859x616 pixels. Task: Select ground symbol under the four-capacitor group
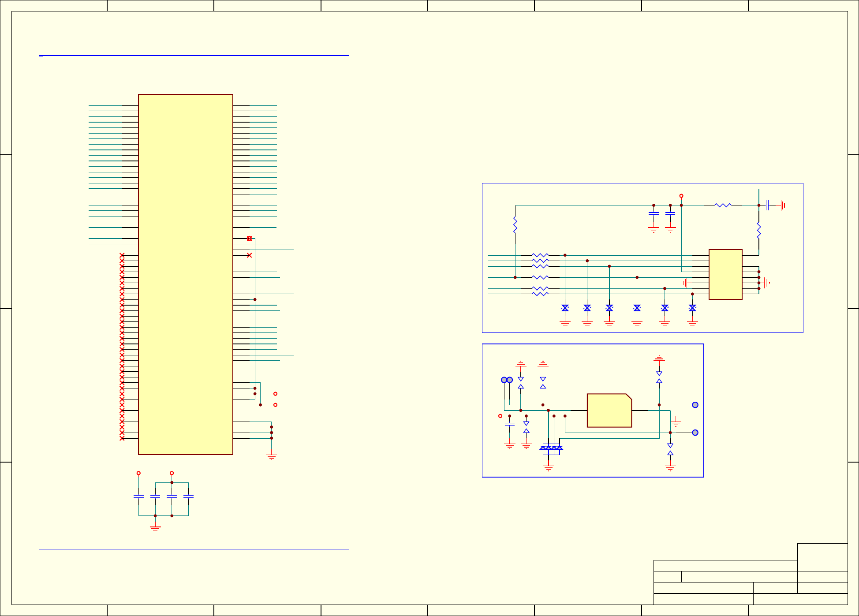click(155, 528)
